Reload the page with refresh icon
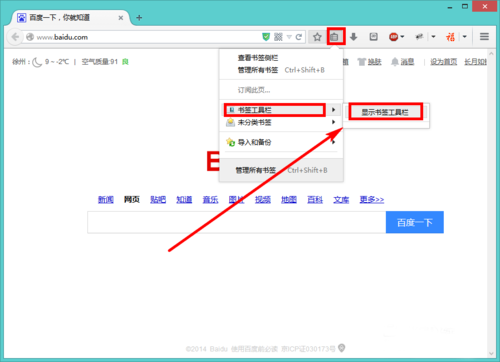This screenshot has height=362, width=500. coord(299,37)
